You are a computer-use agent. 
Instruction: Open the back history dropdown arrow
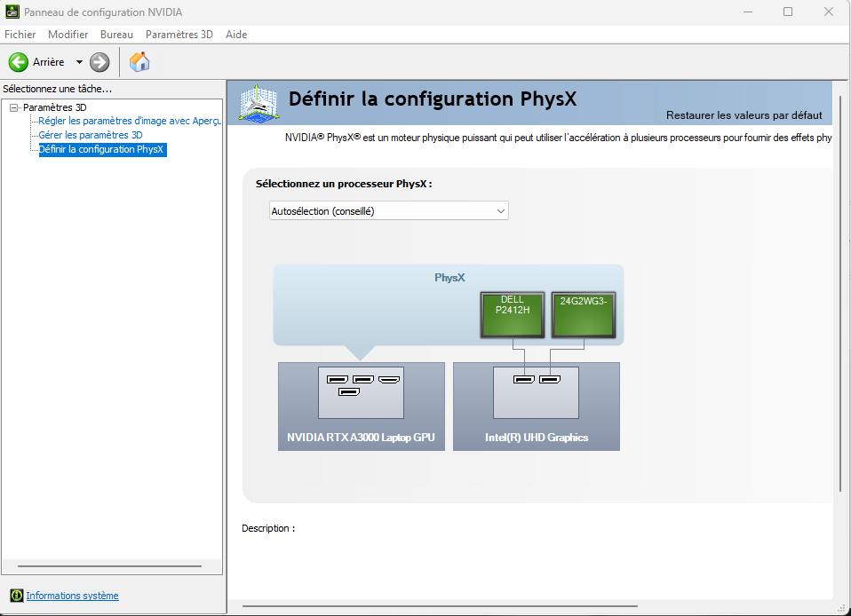(79, 62)
